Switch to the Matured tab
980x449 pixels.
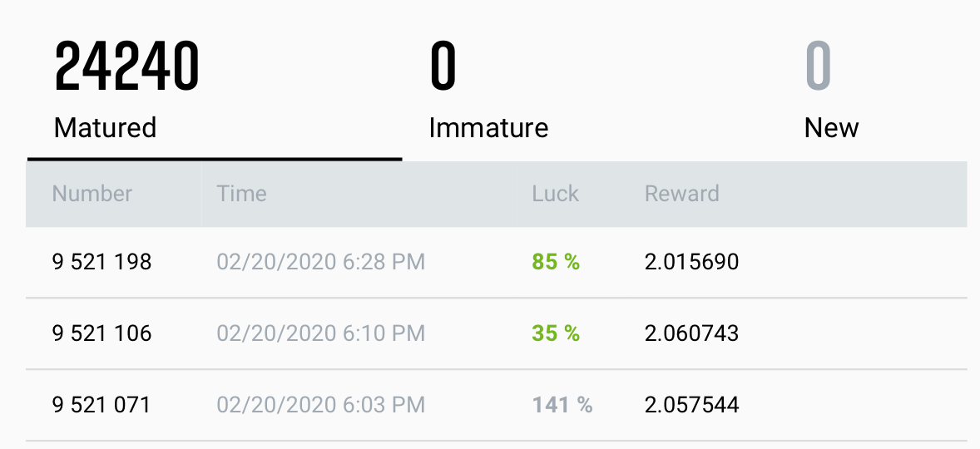tap(105, 128)
